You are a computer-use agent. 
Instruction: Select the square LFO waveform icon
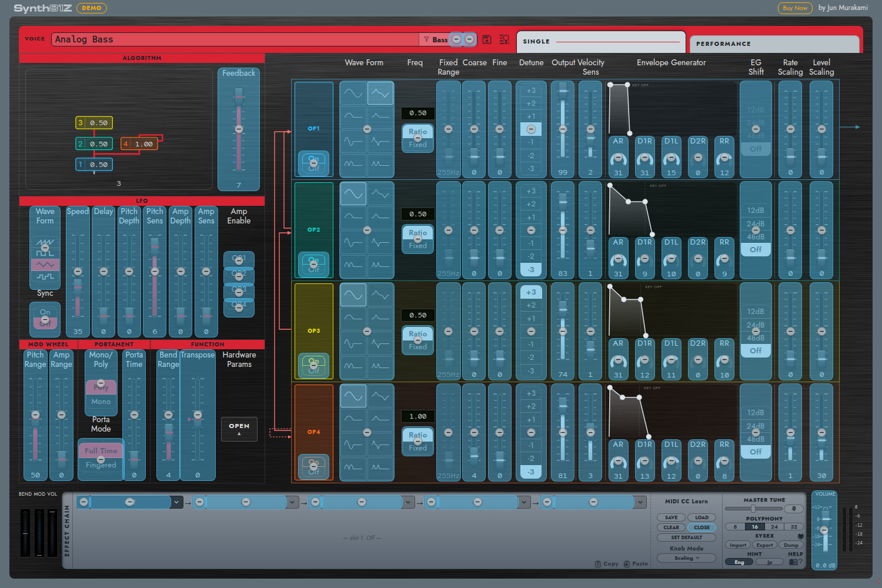pos(45,253)
